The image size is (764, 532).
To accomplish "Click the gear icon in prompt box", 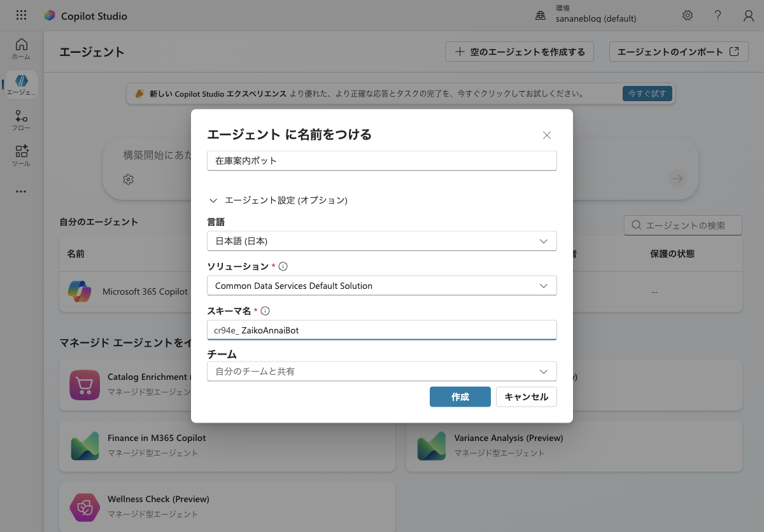I will [128, 179].
